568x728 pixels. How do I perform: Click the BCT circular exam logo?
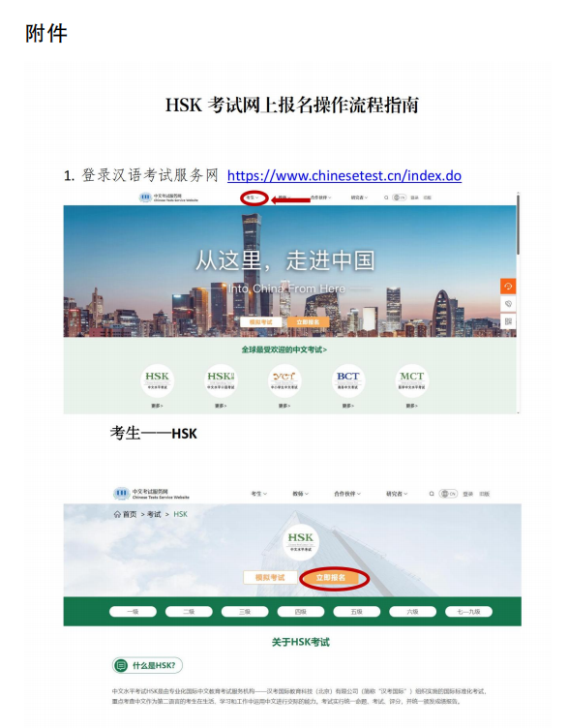348,380
